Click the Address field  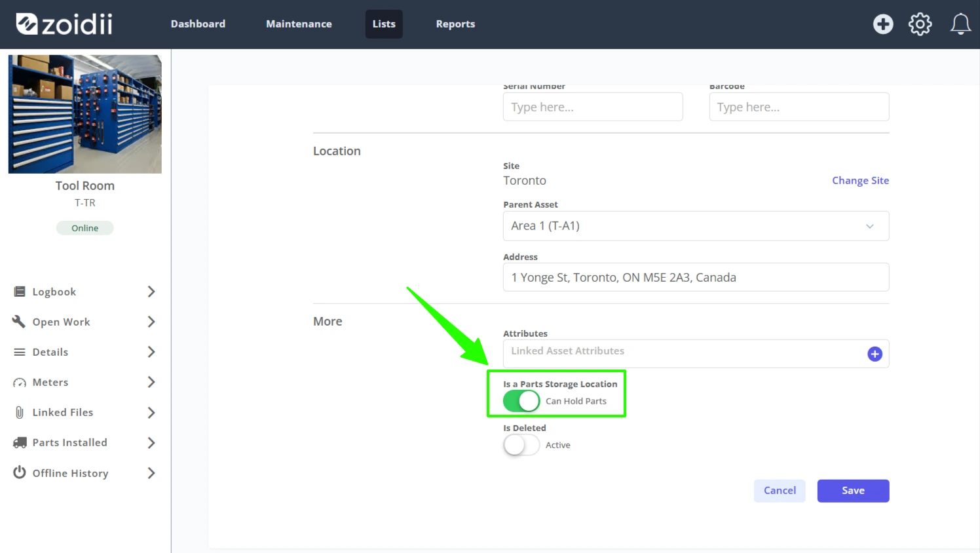click(x=696, y=277)
